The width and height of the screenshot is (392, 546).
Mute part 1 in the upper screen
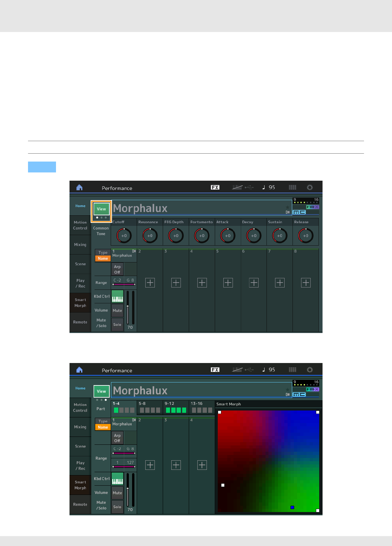click(117, 311)
